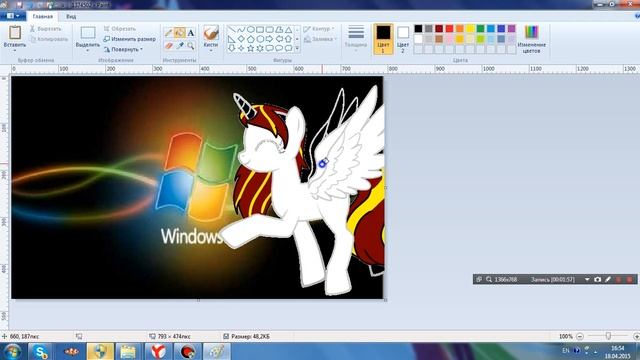Click the Кисти brush icon
Screen dimensions: 640x360
pos(211,33)
